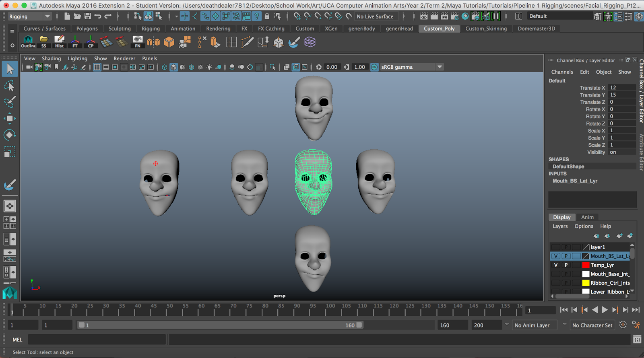Expand the sRGB gamma view transform dropdown

click(440, 67)
